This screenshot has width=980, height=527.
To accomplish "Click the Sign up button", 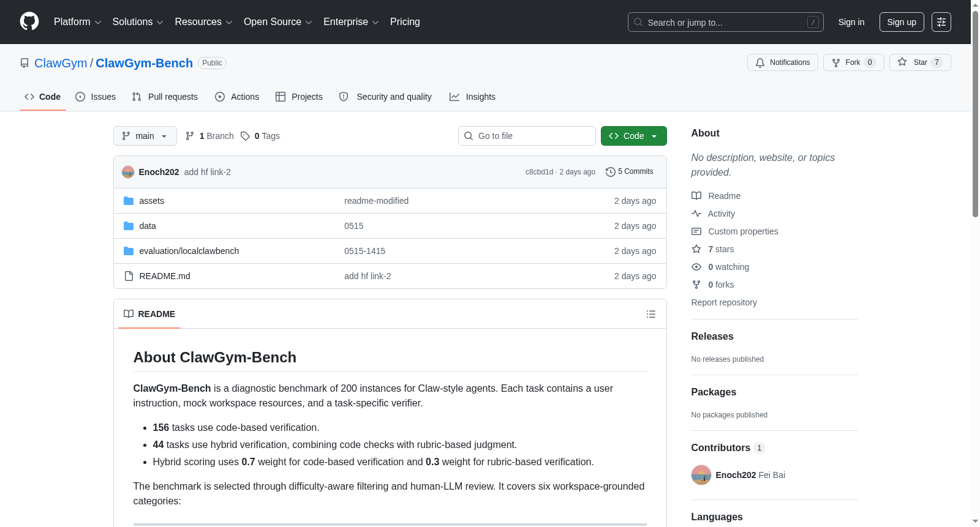I will point(902,22).
